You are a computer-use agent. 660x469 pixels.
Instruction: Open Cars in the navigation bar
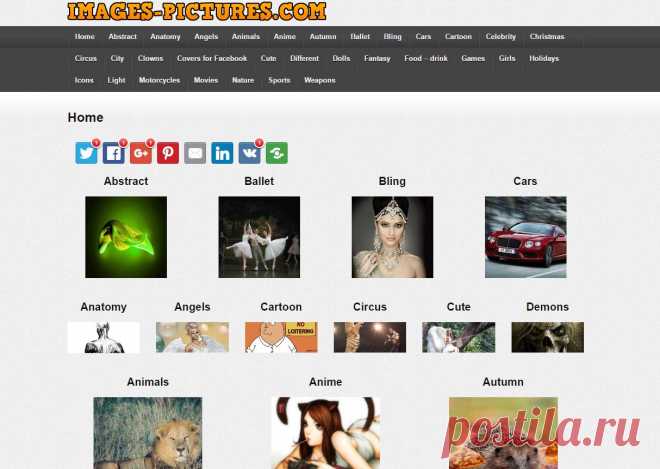point(423,37)
